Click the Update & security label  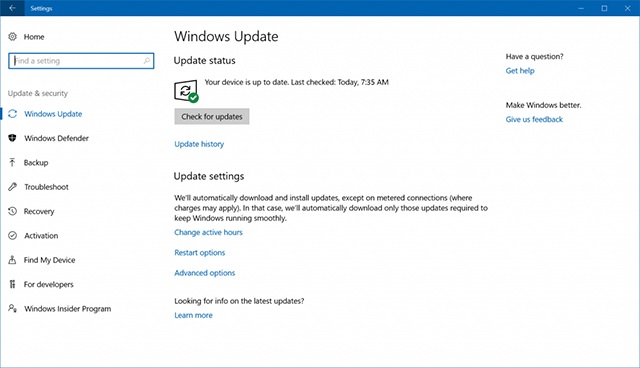(38, 93)
